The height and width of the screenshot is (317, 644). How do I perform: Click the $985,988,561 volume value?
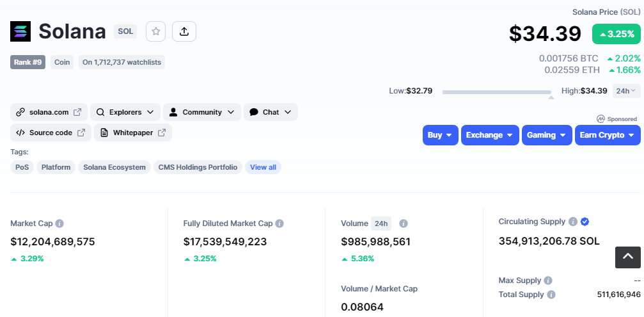tap(376, 242)
